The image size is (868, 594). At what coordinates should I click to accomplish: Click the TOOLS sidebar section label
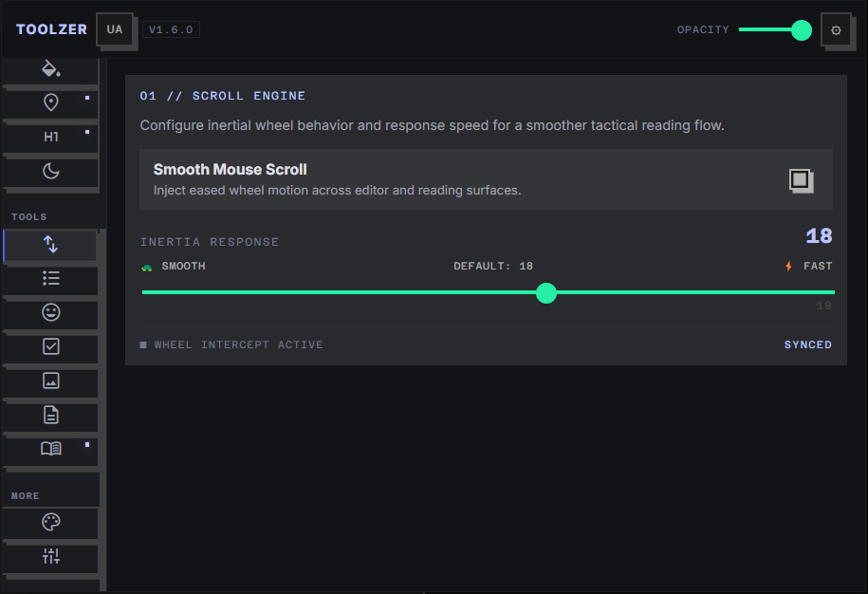tap(29, 217)
